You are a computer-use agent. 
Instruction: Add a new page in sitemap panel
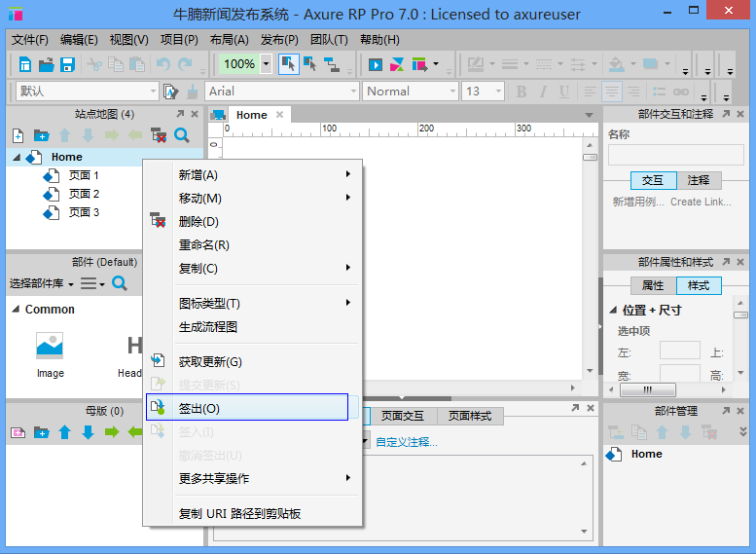click(x=18, y=135)
